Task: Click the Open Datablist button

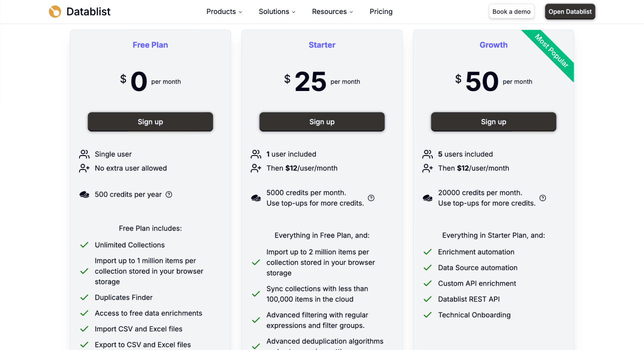Action: 570,11
